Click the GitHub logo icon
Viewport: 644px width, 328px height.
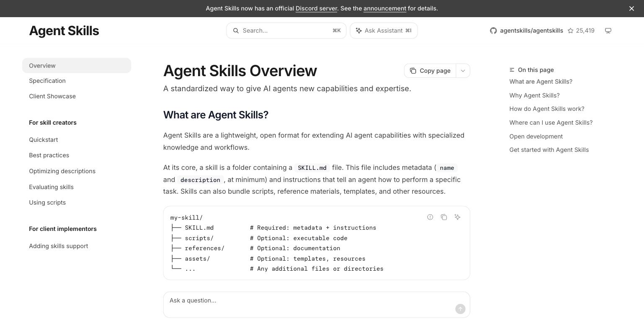(x=493, y=31)
